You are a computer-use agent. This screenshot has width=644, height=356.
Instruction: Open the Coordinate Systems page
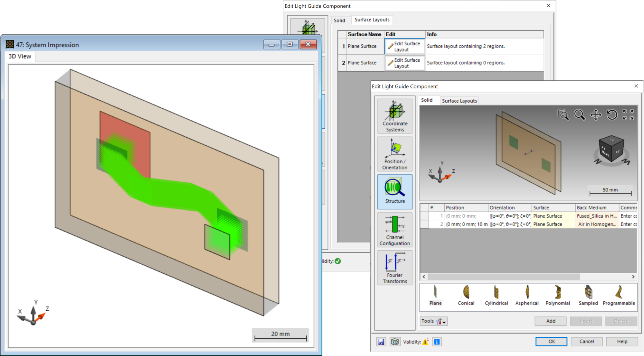(395, 116)
